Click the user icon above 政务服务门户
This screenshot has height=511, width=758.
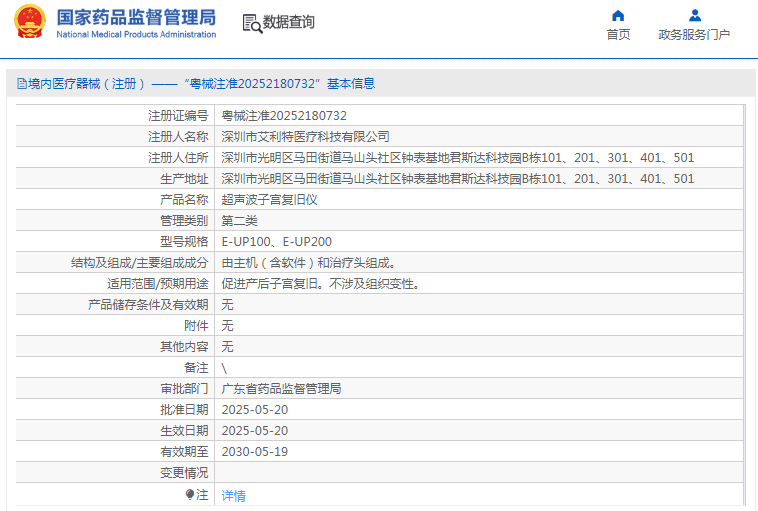[x=694, y=15]
